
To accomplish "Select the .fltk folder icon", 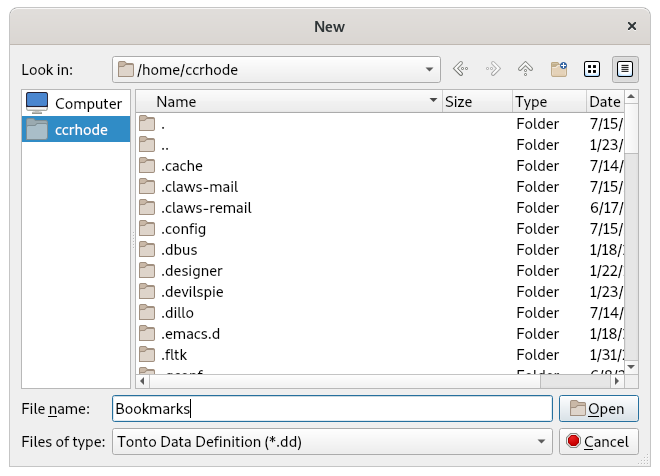I will click(147, 355).
